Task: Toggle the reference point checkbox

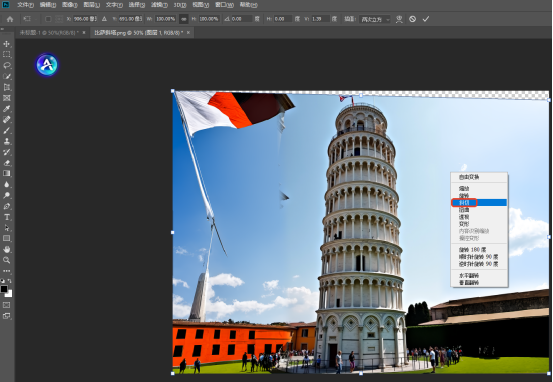Action: pyautogui.click(x=48, y=19)
